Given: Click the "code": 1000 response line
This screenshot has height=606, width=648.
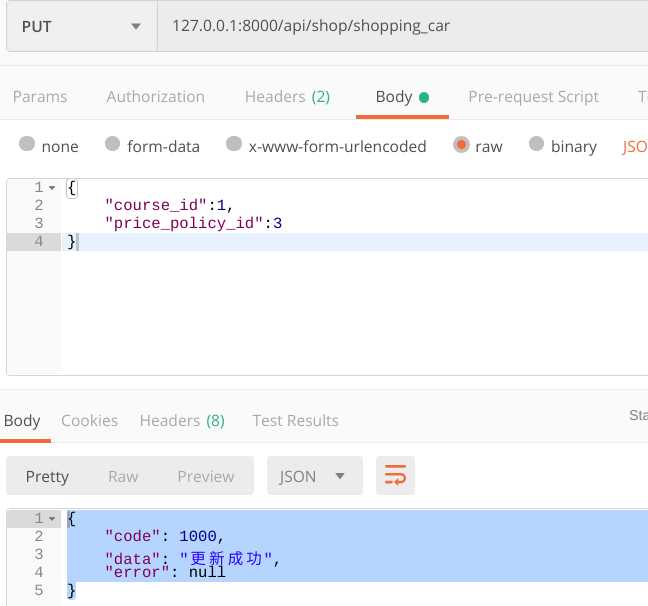Looking at the screenshot, I should [x=164, y=536].
